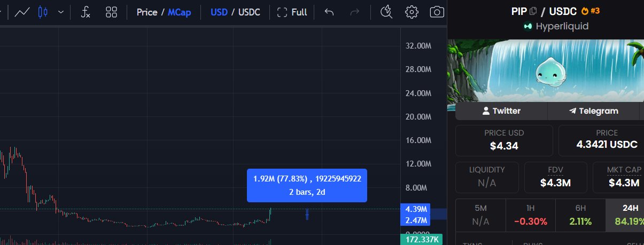Open the quick search lightning icon
This screenshot has height=245, width=644.
tap(386, 12)
